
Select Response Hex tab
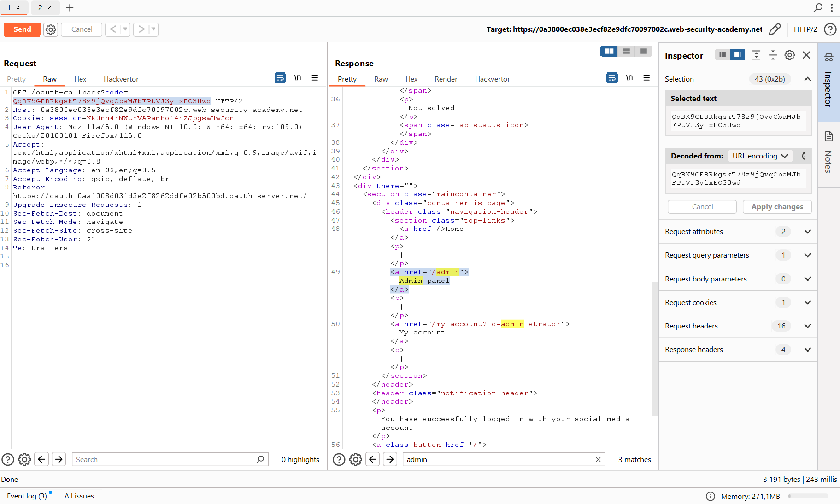[x=411, y=79]
